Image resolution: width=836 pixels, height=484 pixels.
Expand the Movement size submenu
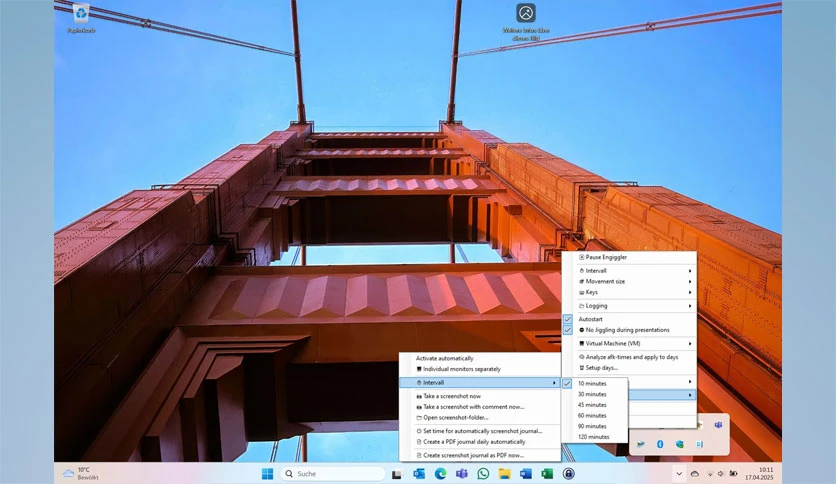(x=629, y=281)
